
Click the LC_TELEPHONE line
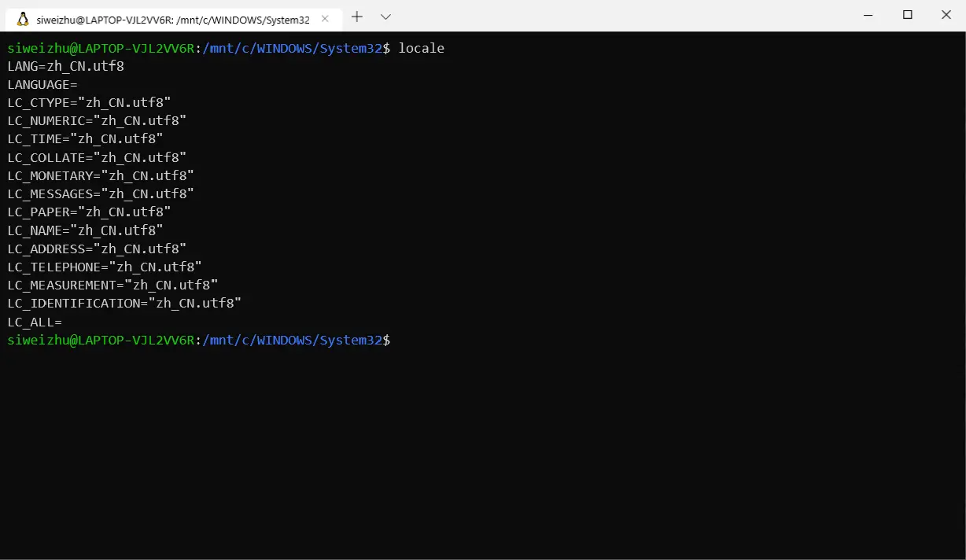click(105, 267)
